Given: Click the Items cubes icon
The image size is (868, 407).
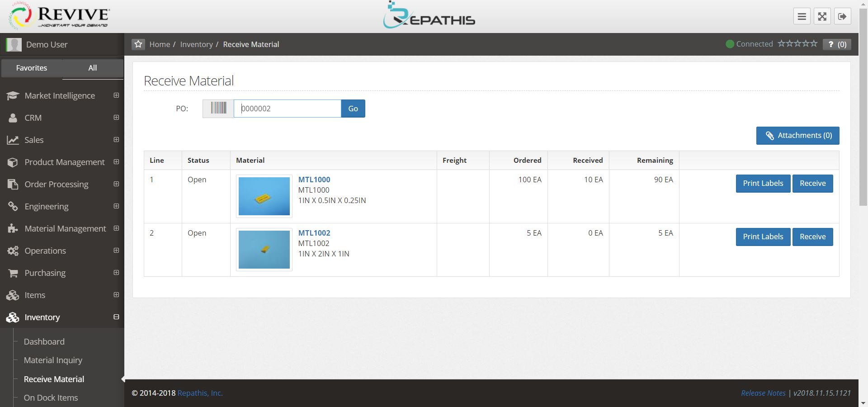Looking at the screenshot, I should click(x=13, y=295).
